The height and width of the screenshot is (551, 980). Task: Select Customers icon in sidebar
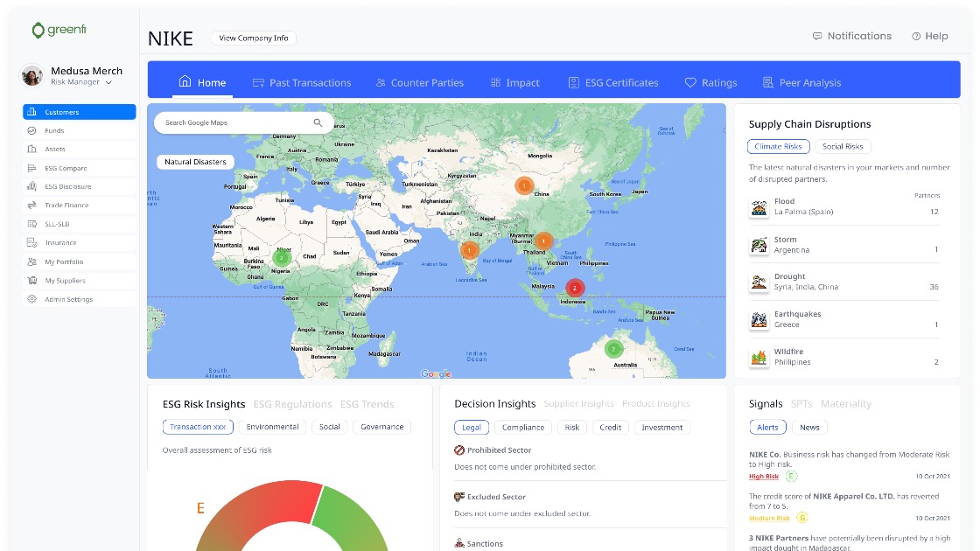click(31, 112)
